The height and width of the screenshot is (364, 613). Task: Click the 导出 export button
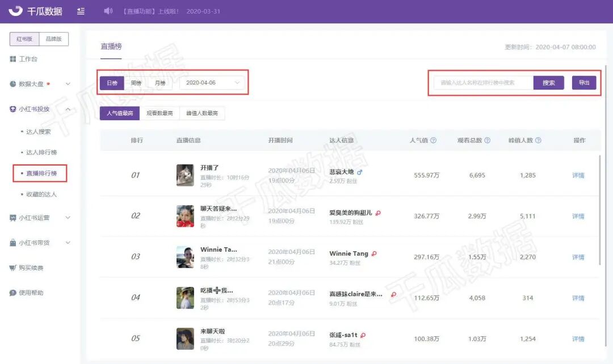[x=584, y=83]
